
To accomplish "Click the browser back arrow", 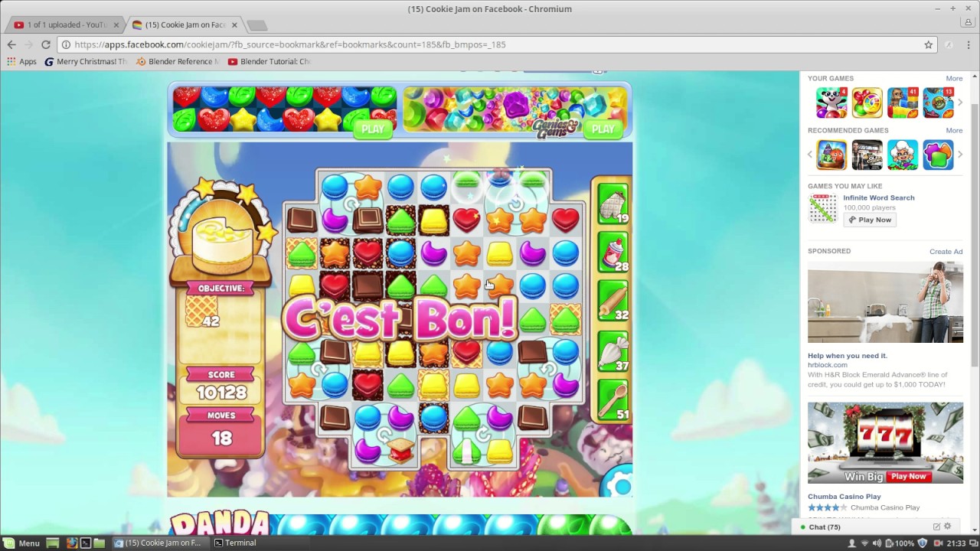I will [x=11, y=44].
